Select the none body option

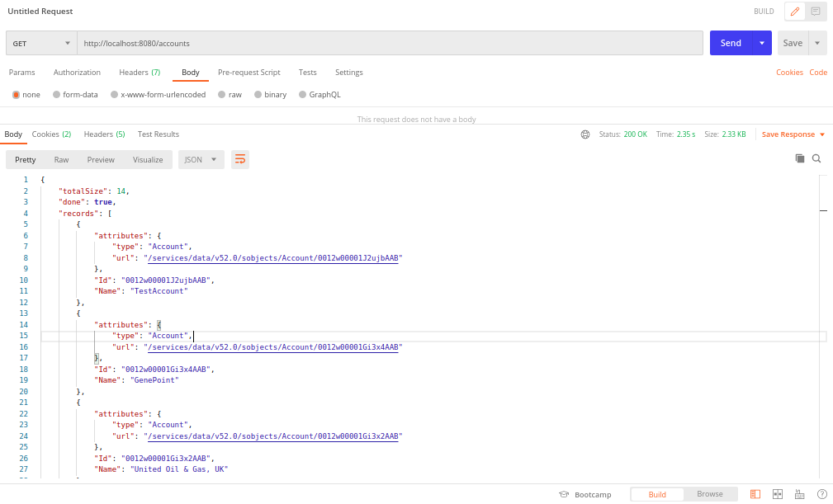point(16,94)
